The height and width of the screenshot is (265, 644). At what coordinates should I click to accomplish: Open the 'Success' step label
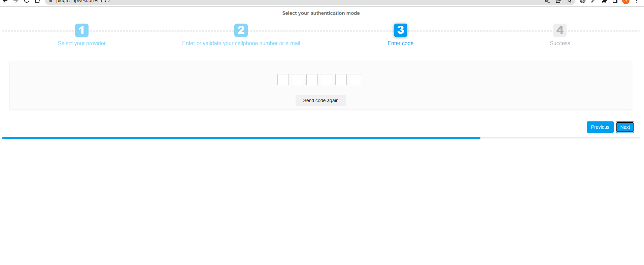(560, 43)
